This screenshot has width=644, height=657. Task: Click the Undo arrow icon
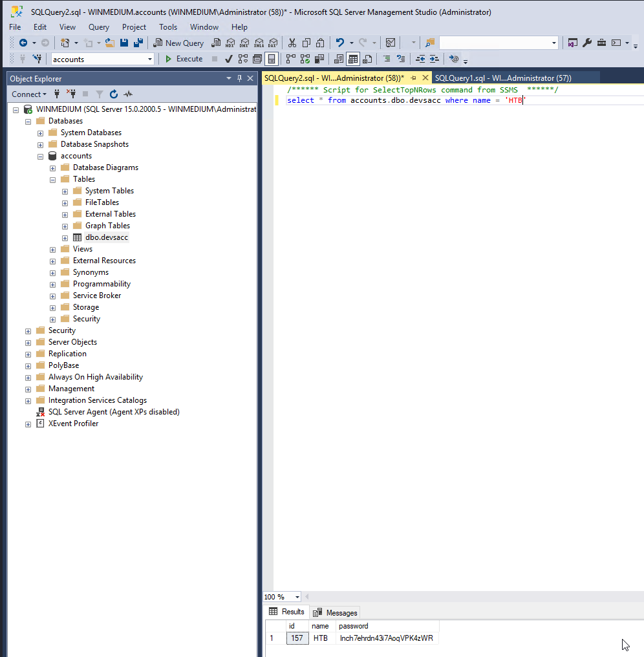click(x=340, y=43)
